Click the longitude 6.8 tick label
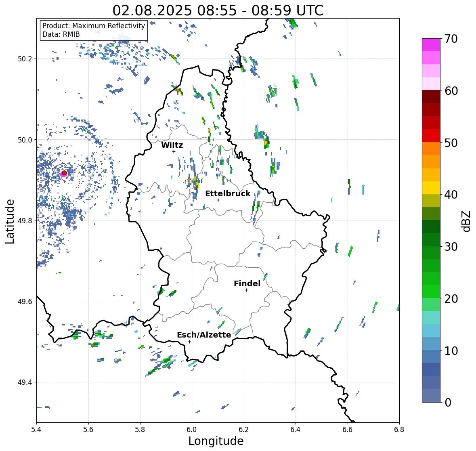476x451 pixels. coord(399,430)
